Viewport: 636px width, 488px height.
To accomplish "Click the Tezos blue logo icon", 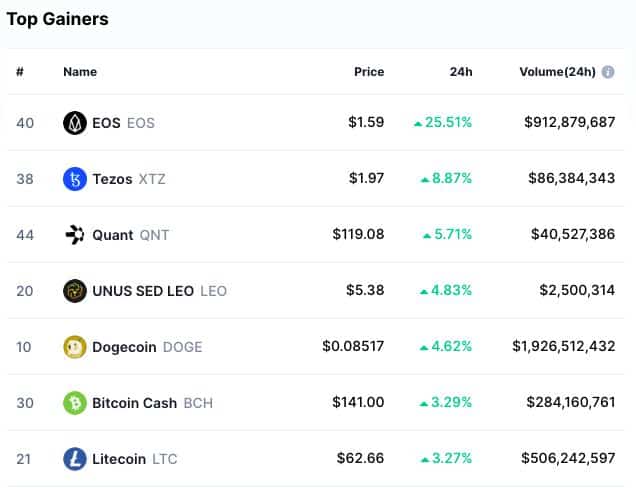I will coord(75,179).
